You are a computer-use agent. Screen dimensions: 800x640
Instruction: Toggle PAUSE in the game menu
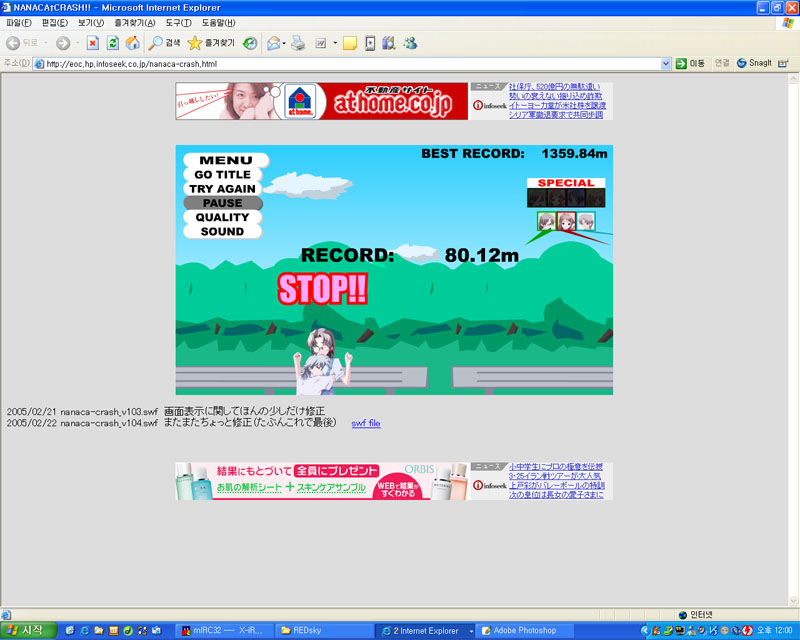[x=222, y=203]
